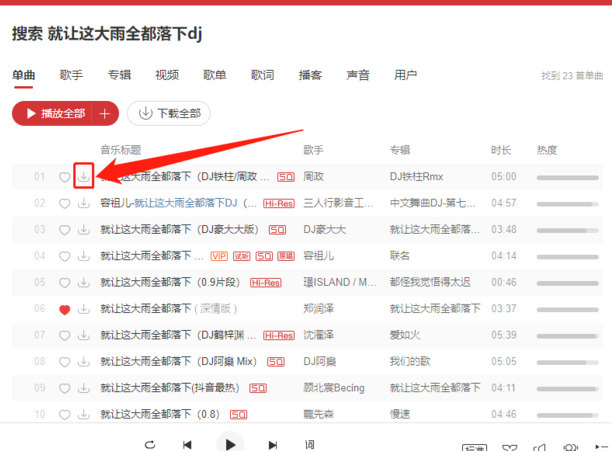Screen dimensions: 612x451
Task: Click duration 05:39 of song 07
Action: 503,335
